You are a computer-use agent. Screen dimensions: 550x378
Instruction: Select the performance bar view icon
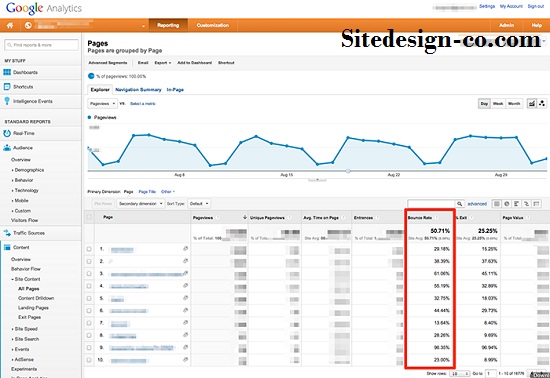[516, 204]
